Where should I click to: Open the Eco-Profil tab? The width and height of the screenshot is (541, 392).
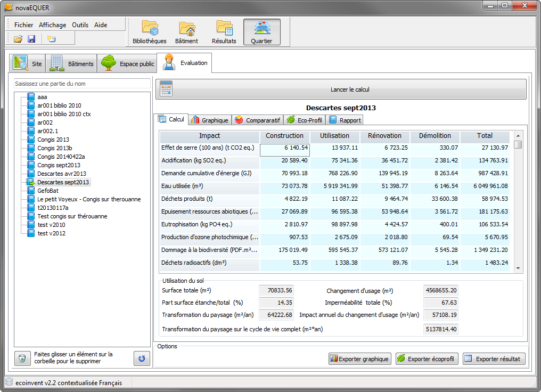point(305,120)
